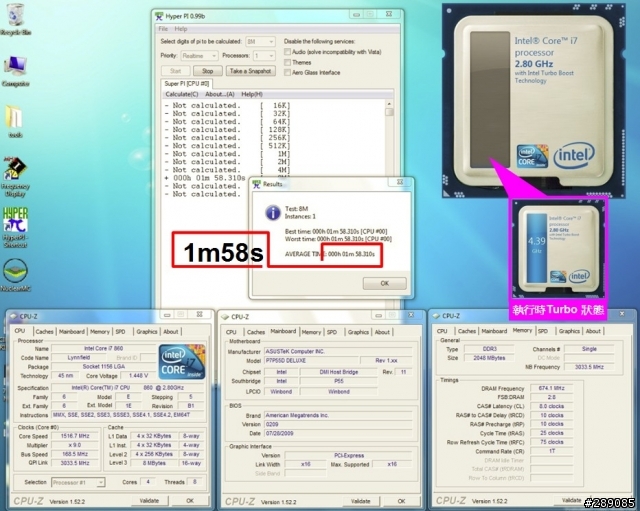Enable the Themes checkbox

288,62
